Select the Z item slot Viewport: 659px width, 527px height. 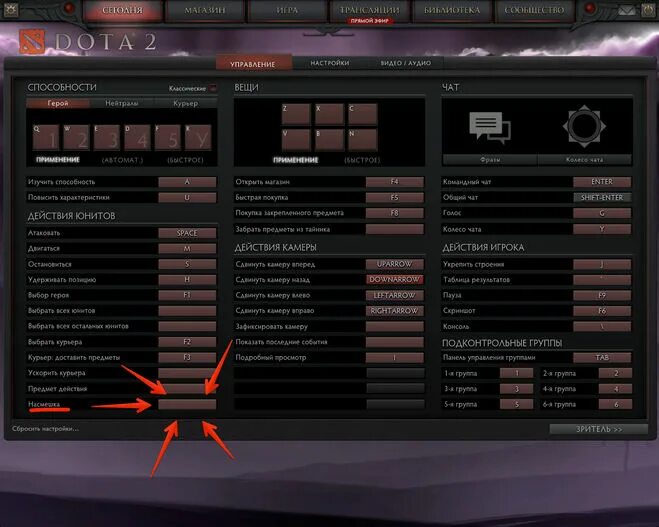click(x=296, y=114)
